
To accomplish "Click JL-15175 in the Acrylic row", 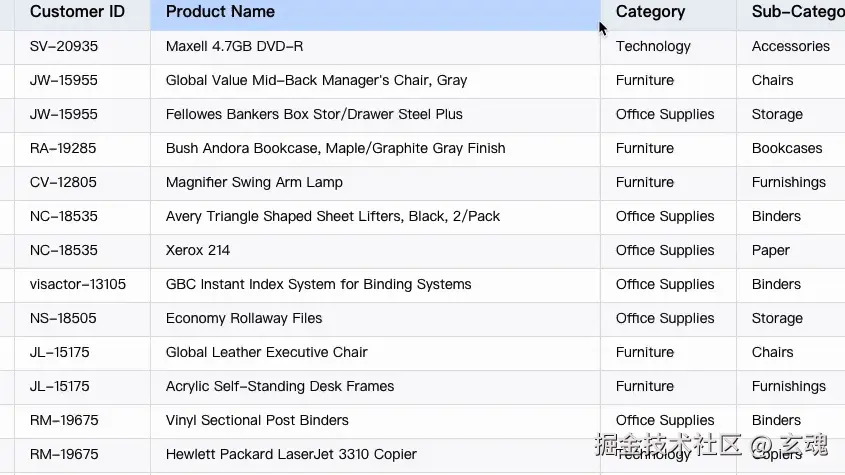I will (82, 387).
